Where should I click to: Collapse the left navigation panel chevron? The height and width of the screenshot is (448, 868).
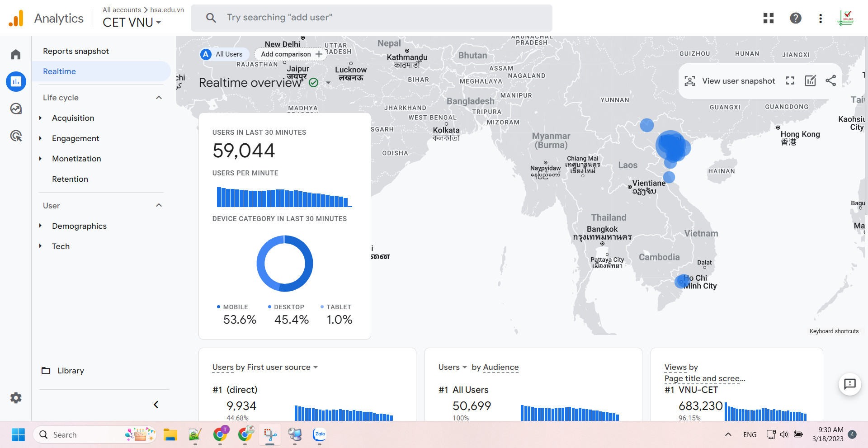156,405
